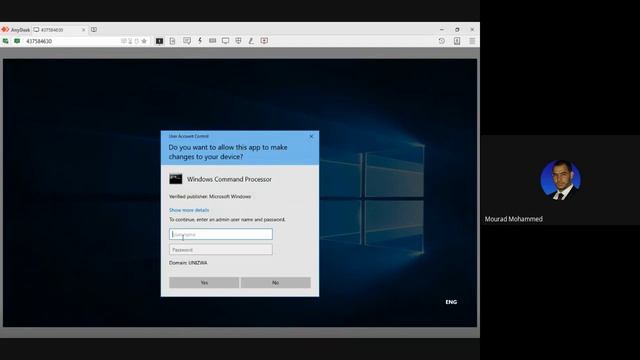The height and width of the screenshot is (360, 640).
Task: Click Yes in the UAC dialog
Action: 204,282
